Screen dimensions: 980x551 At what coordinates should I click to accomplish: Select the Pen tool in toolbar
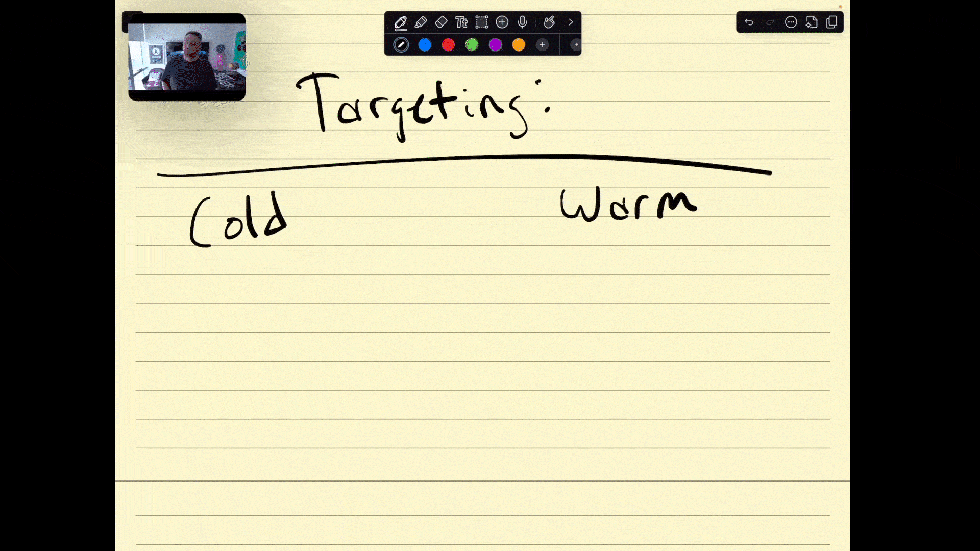[x=401, y=22]
